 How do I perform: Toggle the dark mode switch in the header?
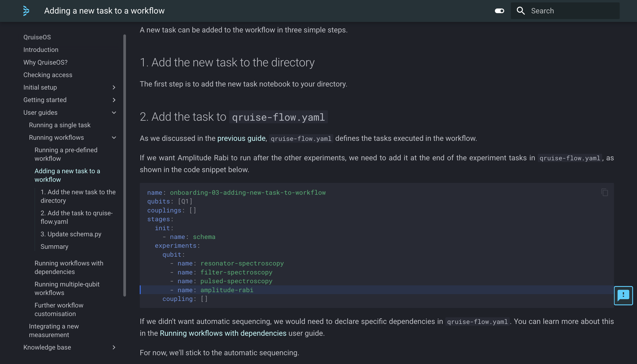[x=499, y=11]
